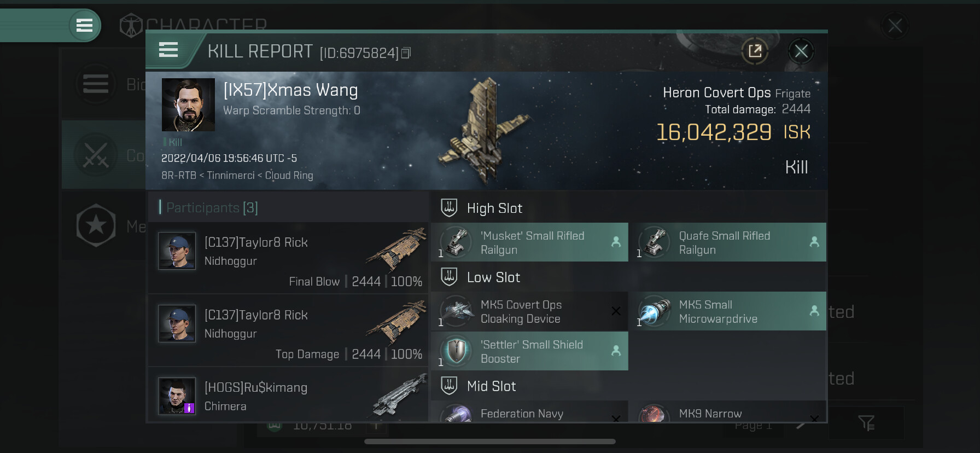Click the Heron Covert Ops ship image
Image resolution: width=980 pixels, height=453 pixels.
tap(481, 131)
